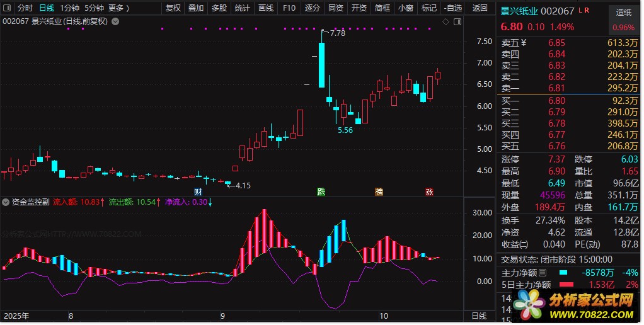Click the 卖一 6.81 ask row
This screenshot has height=325, width=644.
[x=569, y=88]
